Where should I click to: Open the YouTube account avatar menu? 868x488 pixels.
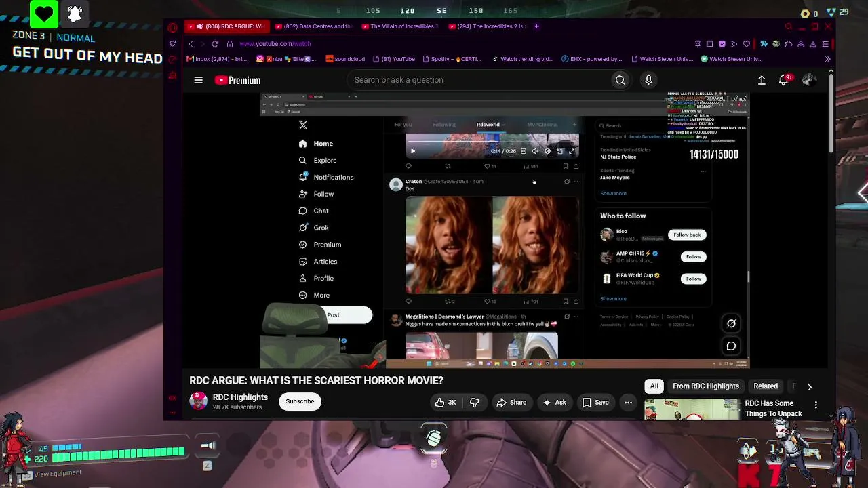(808, 80)
